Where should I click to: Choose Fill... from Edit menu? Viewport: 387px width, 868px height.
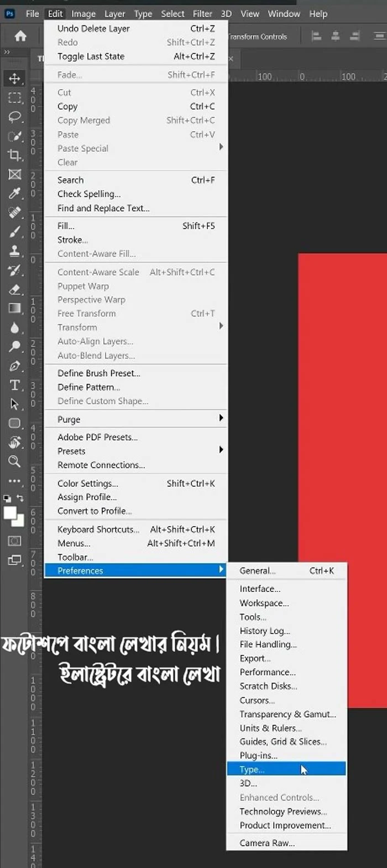pos(136,226)
